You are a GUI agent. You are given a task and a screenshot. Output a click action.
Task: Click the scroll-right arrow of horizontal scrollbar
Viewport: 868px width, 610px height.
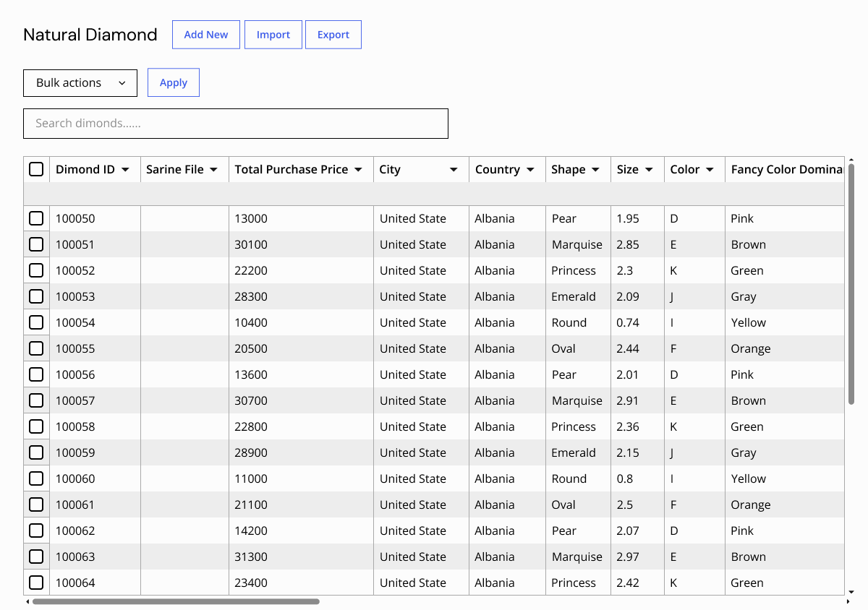click(848, 601)
